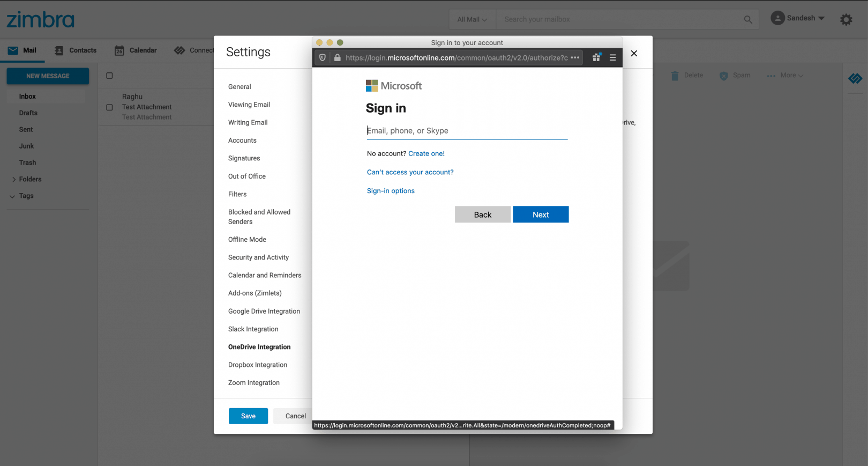
Task: Open General settings section
Action: [x=240, y=87]
